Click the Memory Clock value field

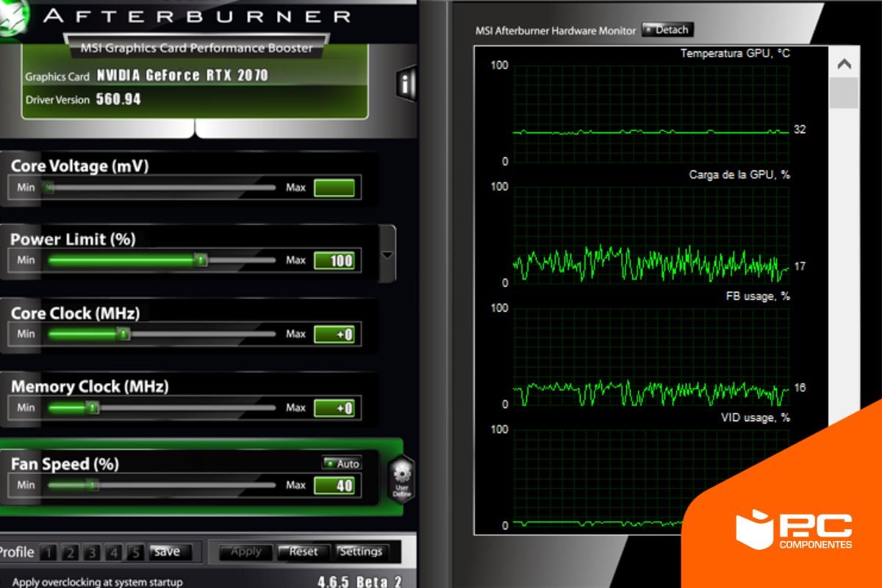(334, 408)
